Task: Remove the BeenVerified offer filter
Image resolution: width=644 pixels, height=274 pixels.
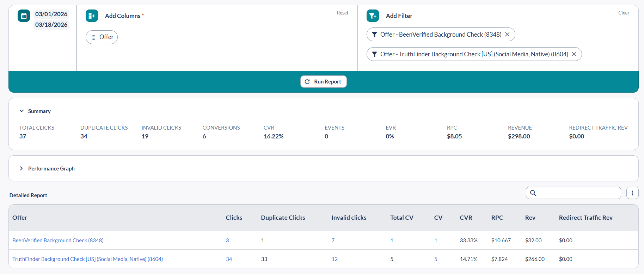Action: pyautogui.click(x=507, y=35)
